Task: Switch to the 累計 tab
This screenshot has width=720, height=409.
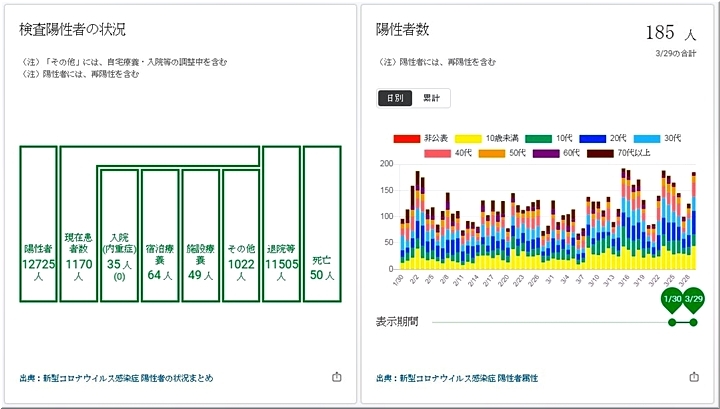Action: point(432,98)
